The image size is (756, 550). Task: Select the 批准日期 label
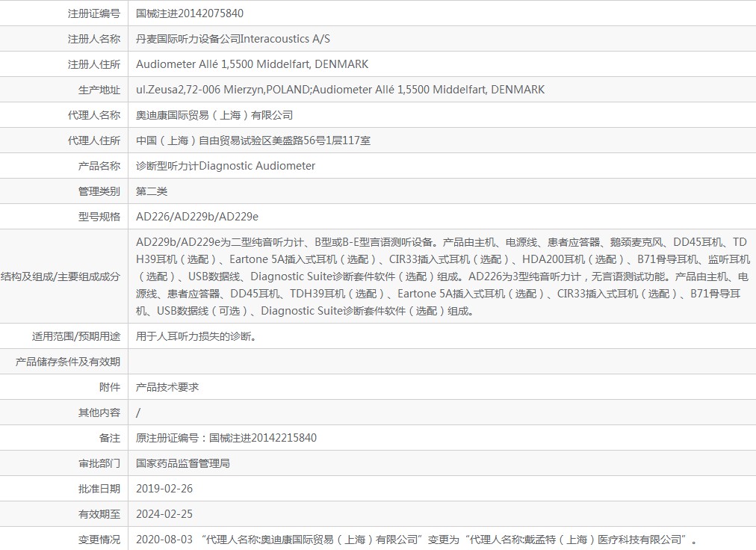(x=99, y=489)
